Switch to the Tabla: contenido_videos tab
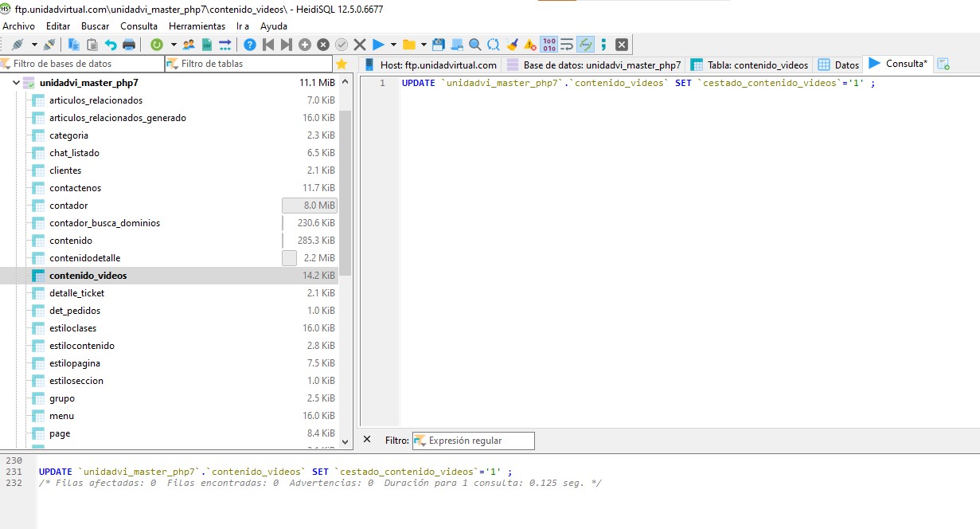980x529 pixels. 750,65
